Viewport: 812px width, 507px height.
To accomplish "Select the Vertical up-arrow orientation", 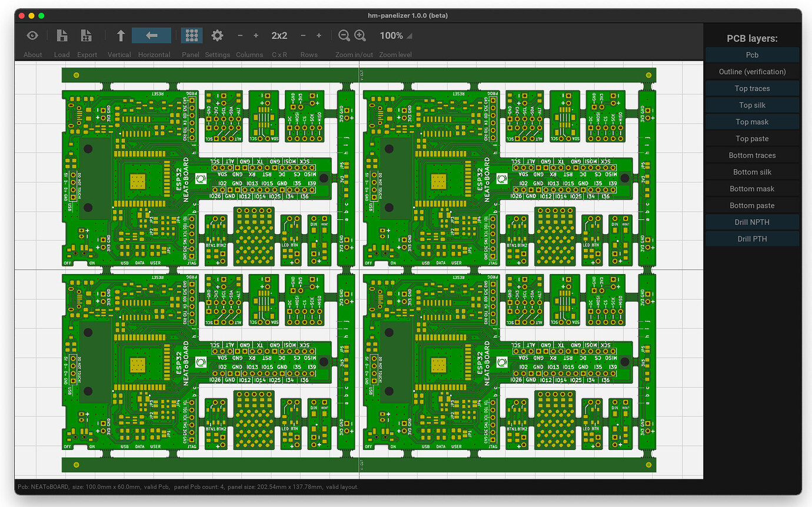I will tap(120, 36).
